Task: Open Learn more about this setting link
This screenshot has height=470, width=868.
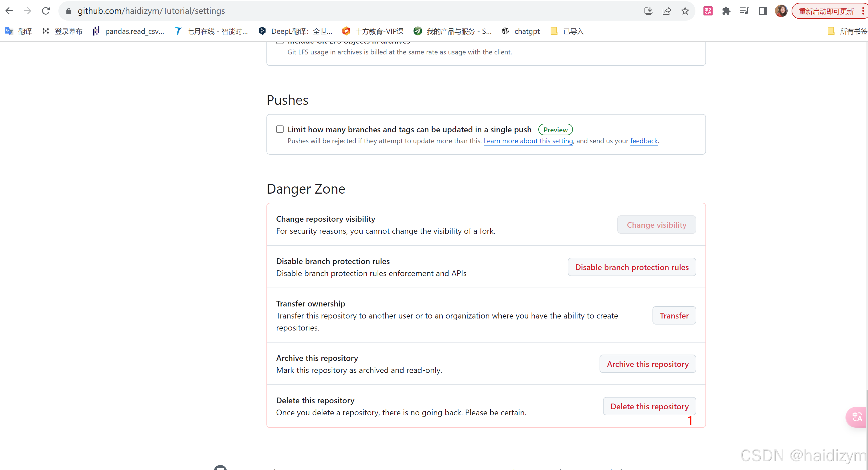Action: [528, 141]
